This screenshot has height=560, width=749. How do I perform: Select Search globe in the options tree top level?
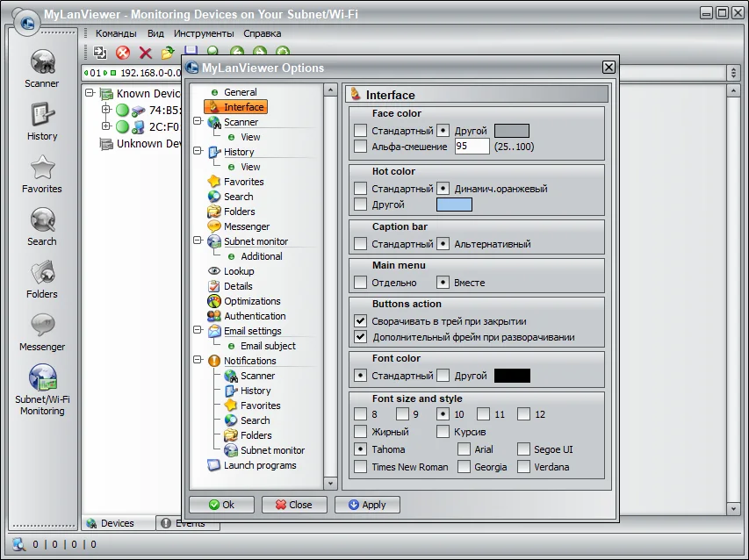[231, 197]
